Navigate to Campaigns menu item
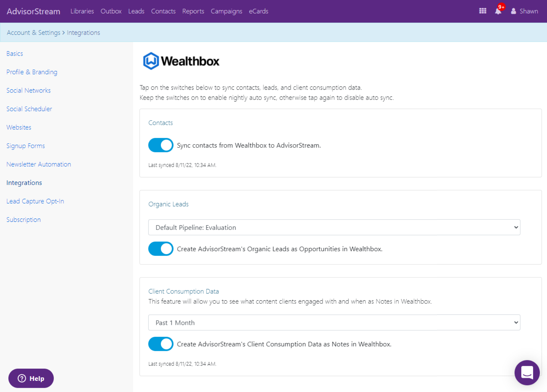 pyautogui.click(x=226, y=11)
